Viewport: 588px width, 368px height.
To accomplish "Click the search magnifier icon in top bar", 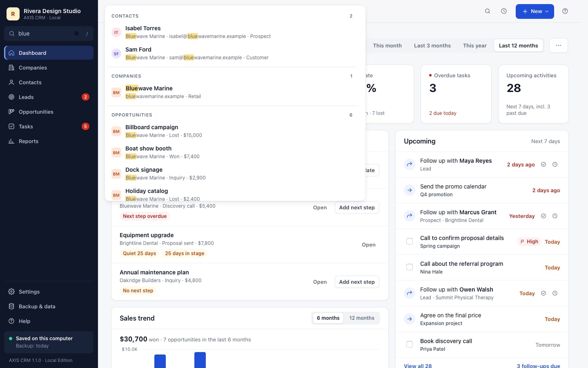I will pos(488,11).
